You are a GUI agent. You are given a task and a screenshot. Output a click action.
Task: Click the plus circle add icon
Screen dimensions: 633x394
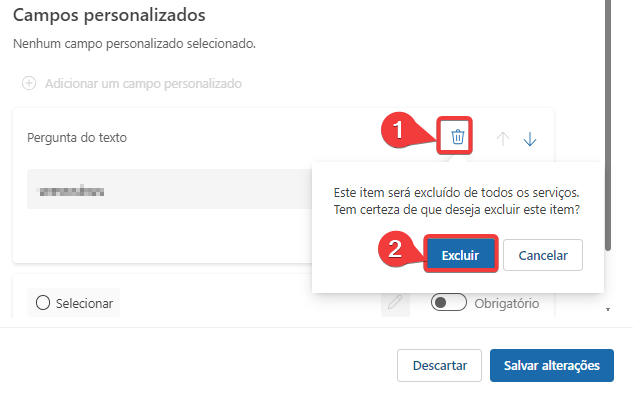point(29,83)
